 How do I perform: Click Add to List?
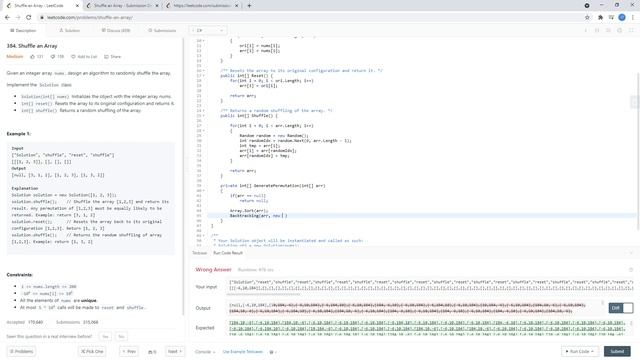click(84, 57)
